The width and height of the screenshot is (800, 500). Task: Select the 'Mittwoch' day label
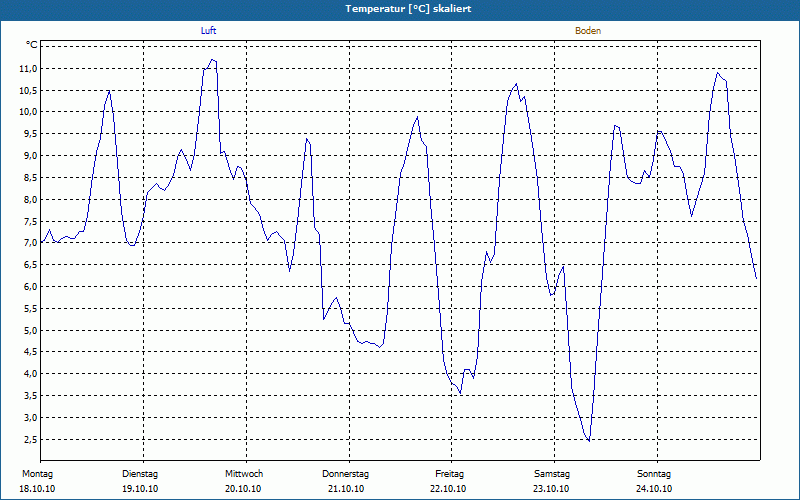(x=244, y=474)
